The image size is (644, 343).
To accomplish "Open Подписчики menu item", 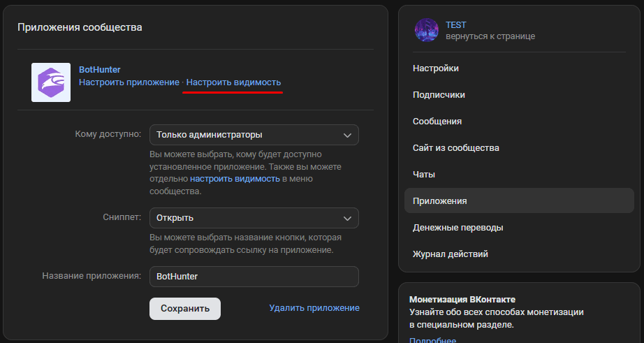I will tap(439, 95).
